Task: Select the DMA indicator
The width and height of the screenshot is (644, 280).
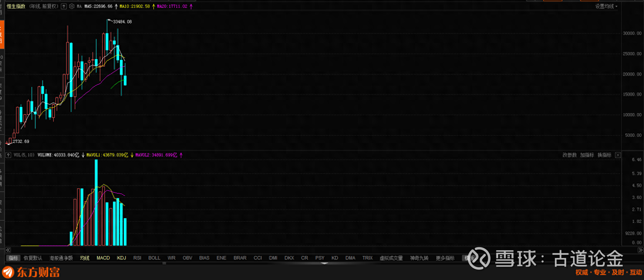Action: (351, 258)
